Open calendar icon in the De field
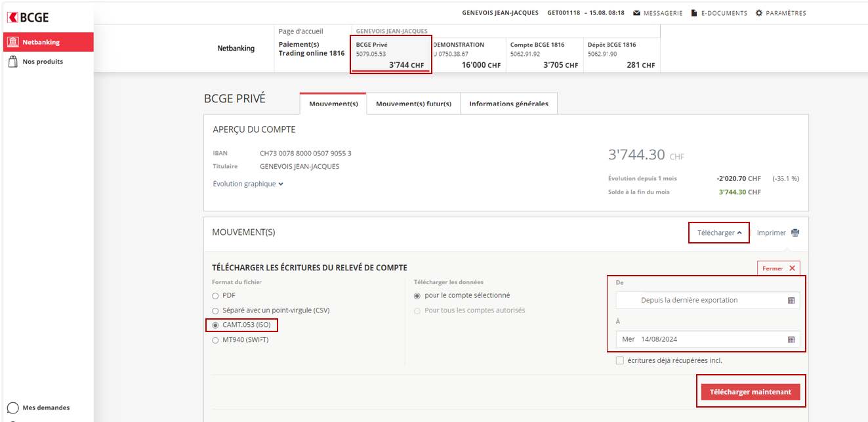Viewport: 868px width, 422px height. click(791, 300)
